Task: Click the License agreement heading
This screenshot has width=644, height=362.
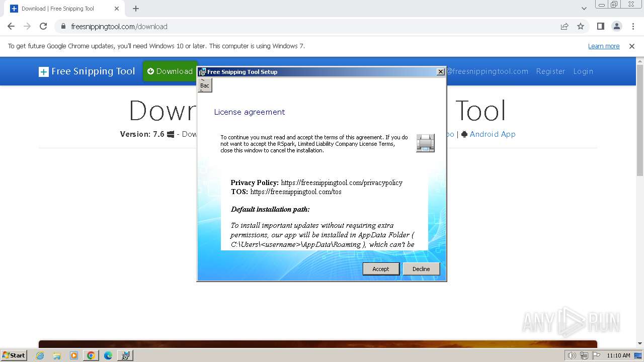Action: click(250, 112)
